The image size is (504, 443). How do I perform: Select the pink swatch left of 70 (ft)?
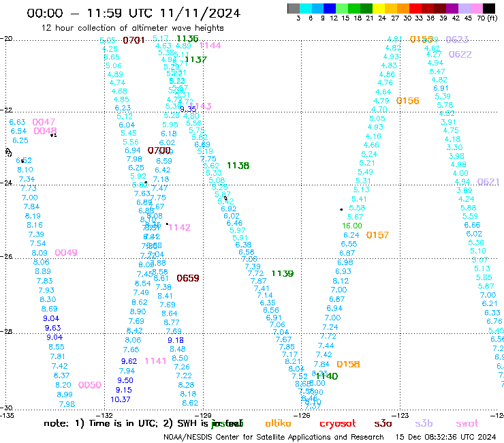click(x=476, y=8)
